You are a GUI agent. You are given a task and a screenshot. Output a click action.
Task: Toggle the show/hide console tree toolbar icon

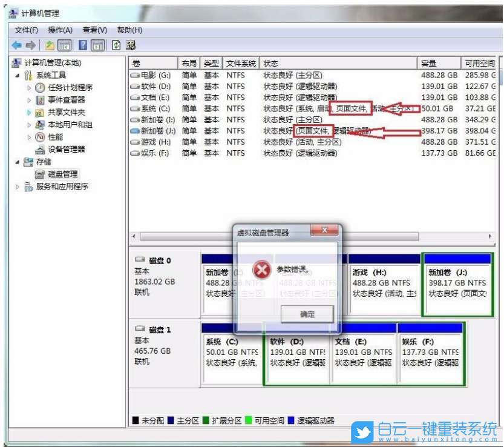tap(64, 45)
